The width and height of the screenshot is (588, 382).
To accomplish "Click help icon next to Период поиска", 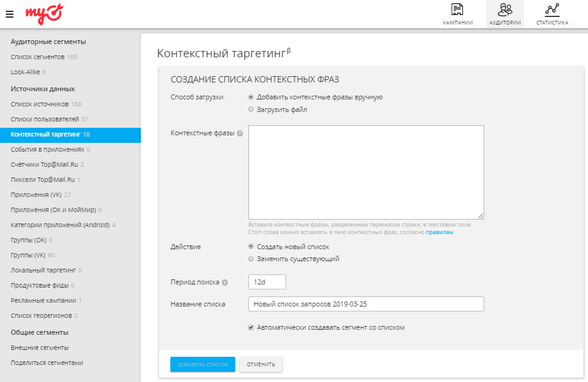I will [225, 283].
